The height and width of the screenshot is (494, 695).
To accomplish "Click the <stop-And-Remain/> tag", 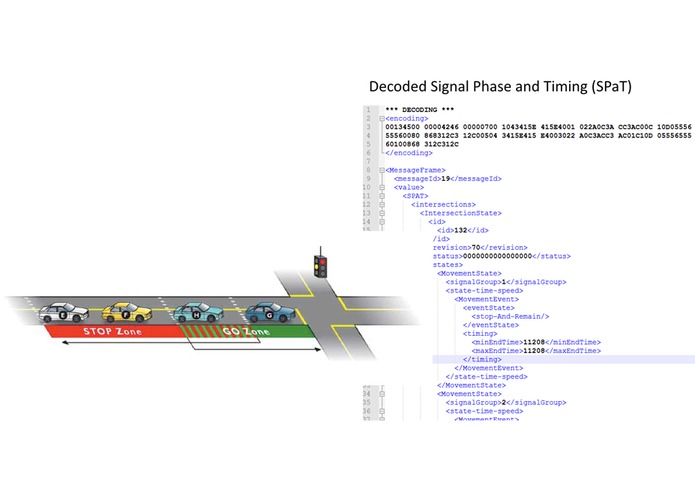I will [510, 316].
